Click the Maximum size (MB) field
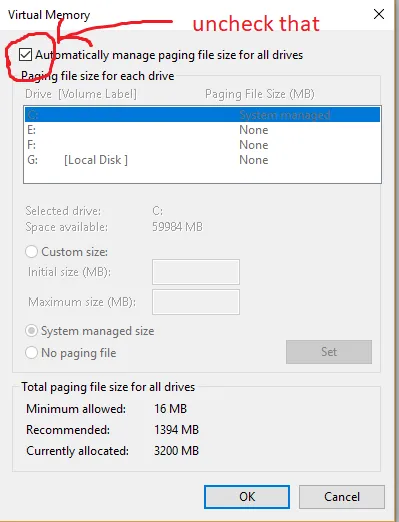This screenshot has width=399, height=522. click(196, 302)
